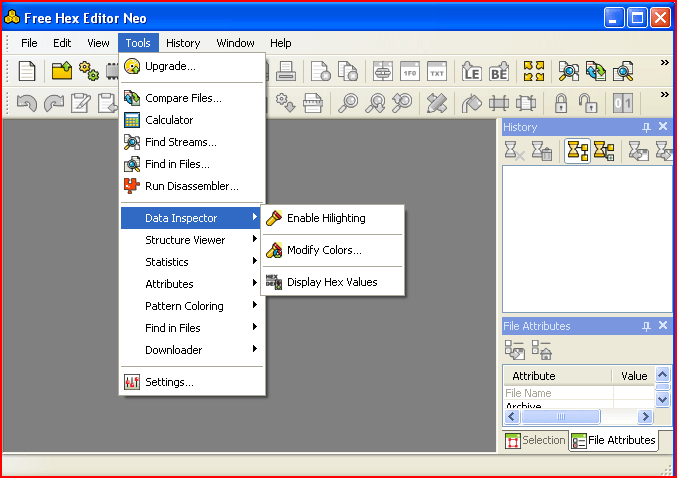677x478 pixels.
Task: Click the Undo arrow icon
Action: point(27,103)
